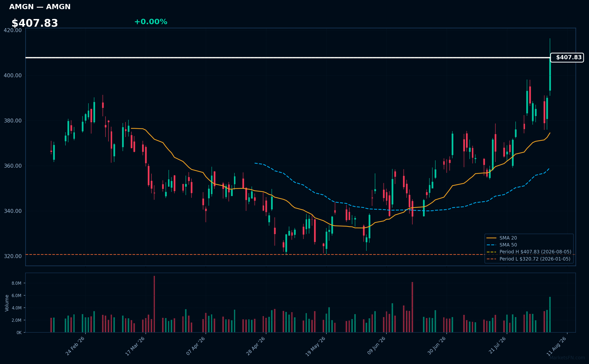This screenshot has height=364, width=589.
Task: Click the 09 Jun '26 date label
Action: click(376, 346)
